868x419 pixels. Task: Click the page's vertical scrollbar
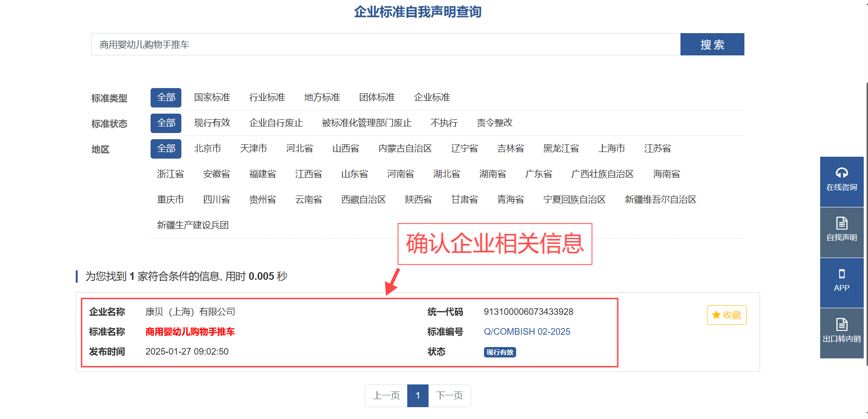[866, 223]
